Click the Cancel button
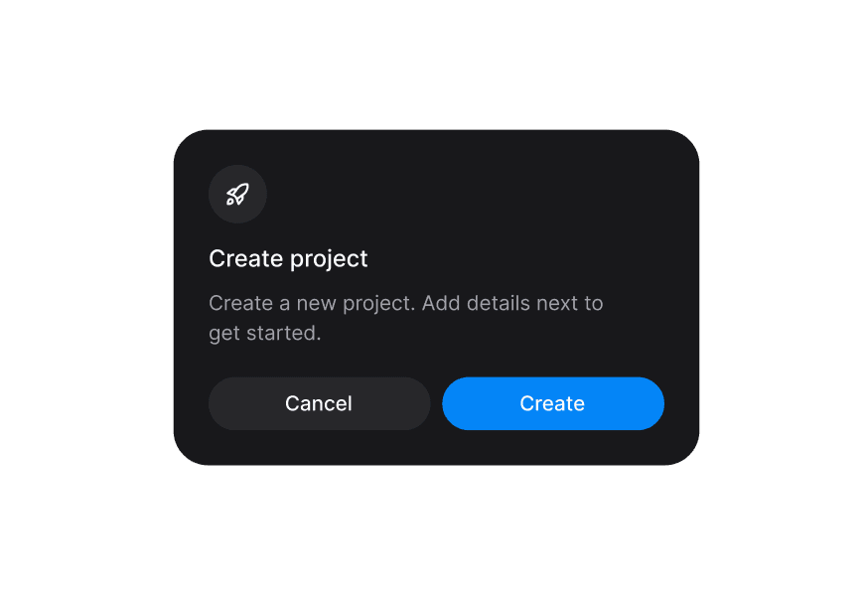 (319, 403)
